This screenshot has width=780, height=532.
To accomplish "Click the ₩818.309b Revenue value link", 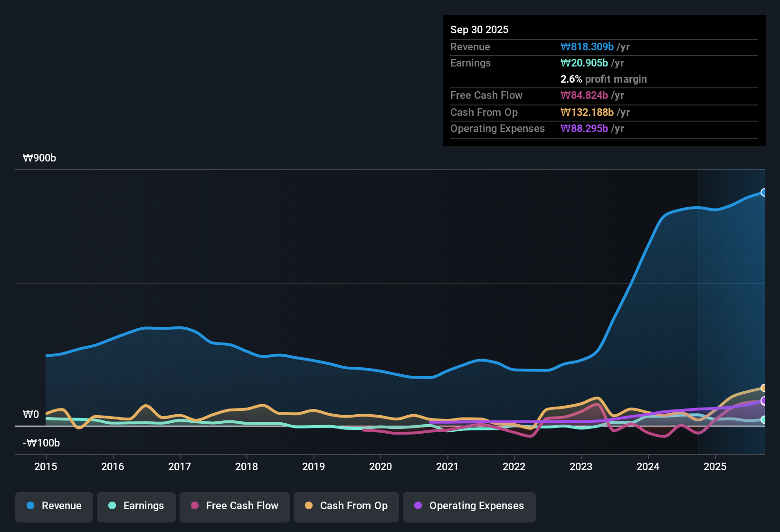I will pyautogui.click(x=587, y=47).
